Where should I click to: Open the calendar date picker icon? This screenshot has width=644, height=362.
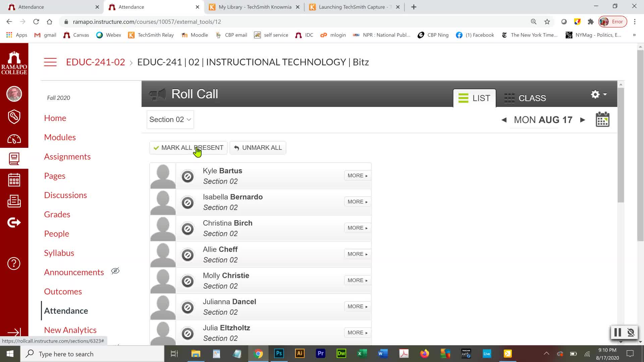(x=602, y=120)
